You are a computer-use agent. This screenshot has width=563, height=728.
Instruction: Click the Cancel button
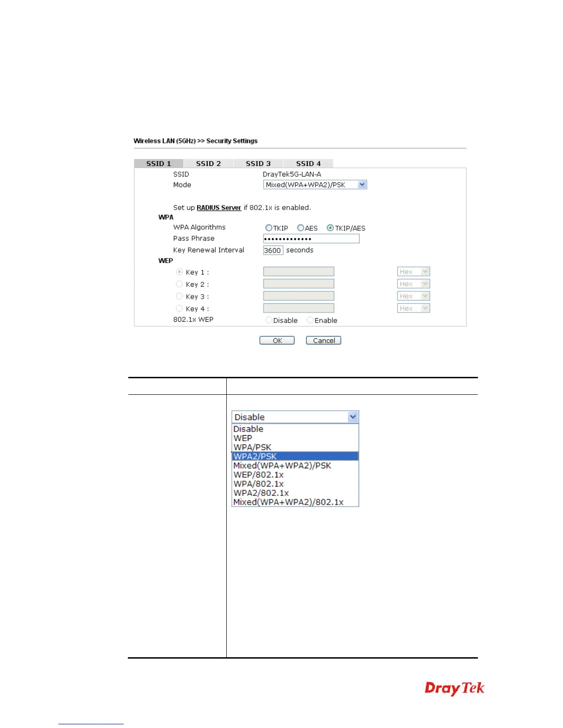click(324, 341)
